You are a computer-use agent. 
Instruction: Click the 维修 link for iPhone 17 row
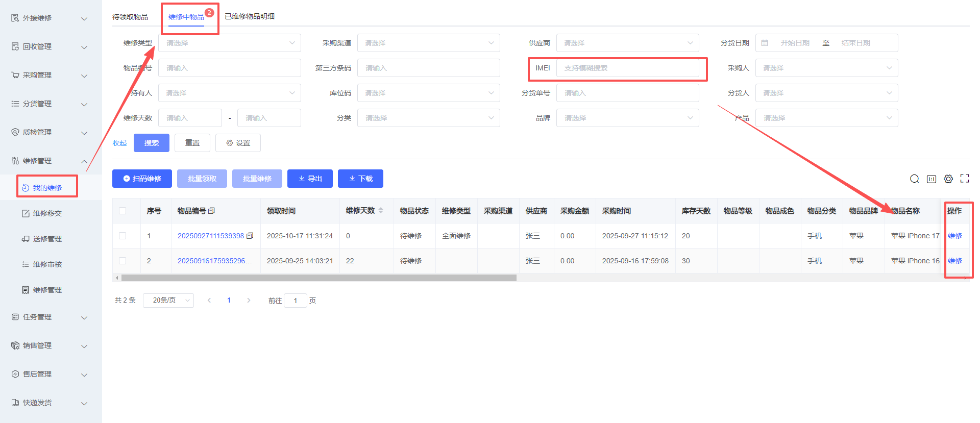(x=954, y=236)
